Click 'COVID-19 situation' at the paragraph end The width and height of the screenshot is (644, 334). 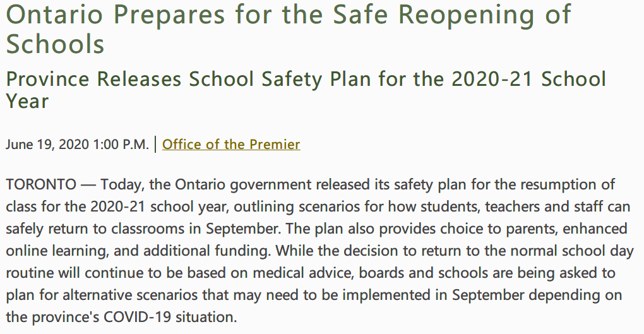pos(170,317)
